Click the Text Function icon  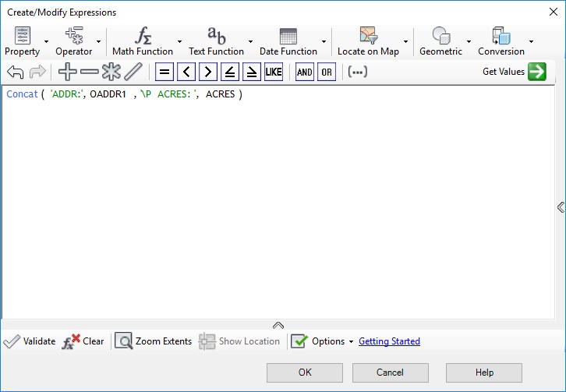click(x=217, y=35)
